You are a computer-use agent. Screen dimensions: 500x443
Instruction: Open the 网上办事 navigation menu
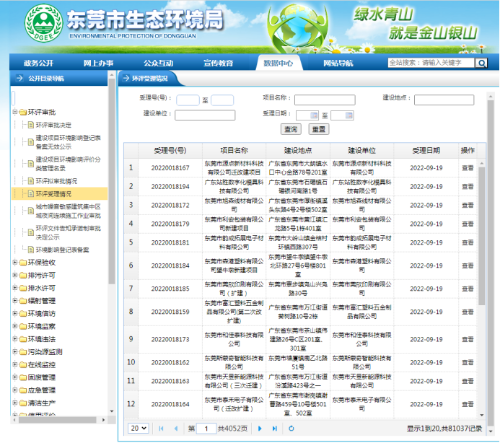coord(98,63)
